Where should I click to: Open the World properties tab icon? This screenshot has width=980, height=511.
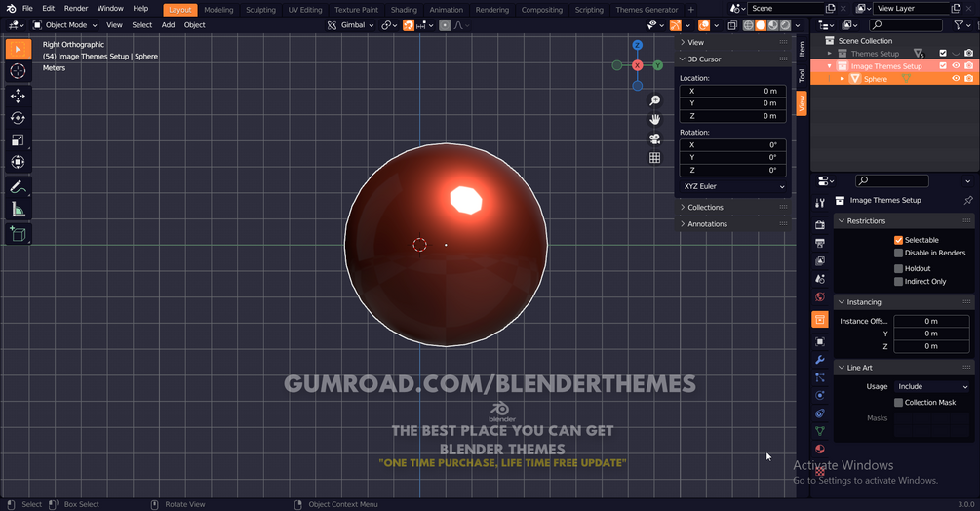coord(820,296)
